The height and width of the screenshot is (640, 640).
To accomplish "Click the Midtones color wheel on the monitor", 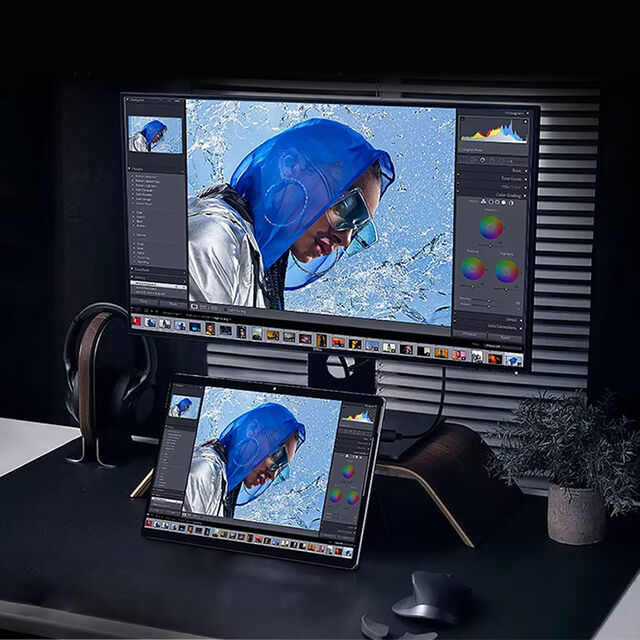I will coord(491,227).
